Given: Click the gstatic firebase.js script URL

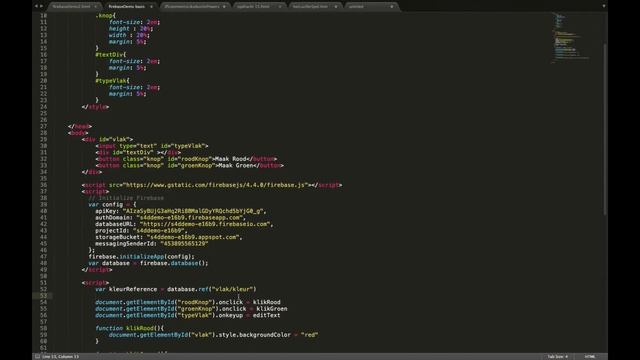Looking at the screenshot, I should coord(215,185).
